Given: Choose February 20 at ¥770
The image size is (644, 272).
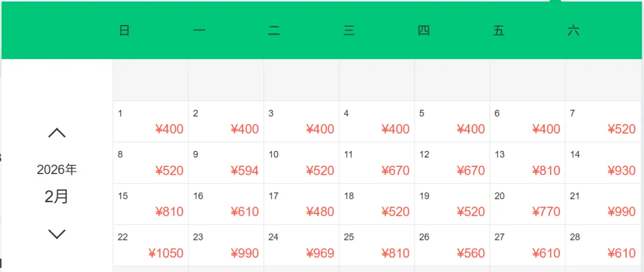Looking at the screenshot, I should click(527, 204).
